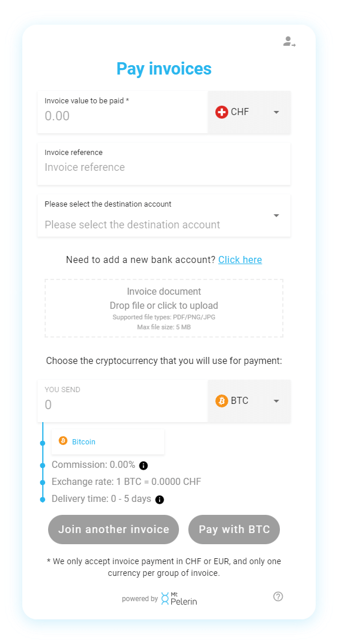Click the Bitcoin icon inside the Bitcoin chip

[x=63, y=441]
